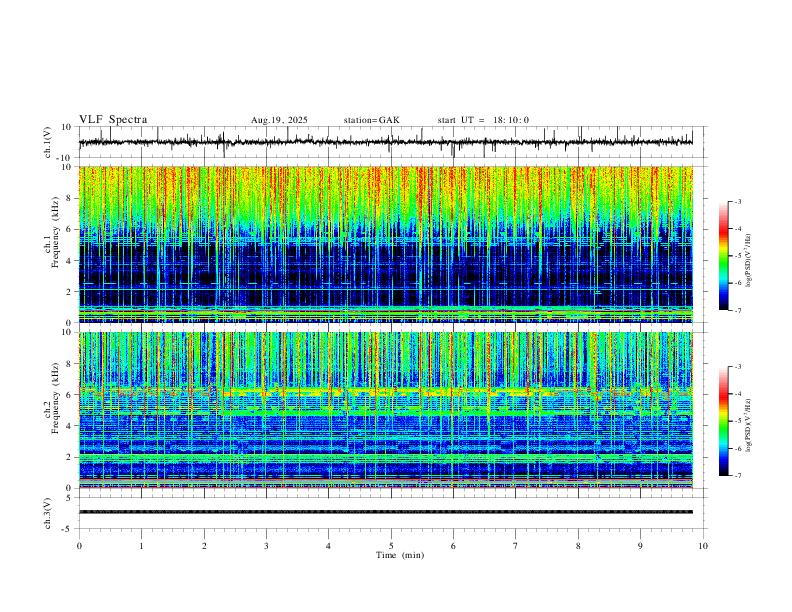Click the '-3' label on ch.1 colorbar
This screenshot has height=612, width=792.
click(737, 201)
